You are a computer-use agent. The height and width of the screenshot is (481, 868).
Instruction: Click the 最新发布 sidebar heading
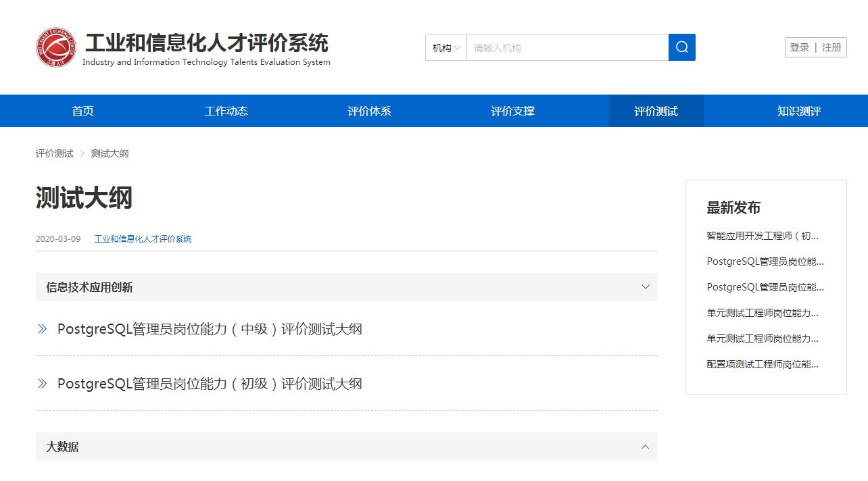733,207
